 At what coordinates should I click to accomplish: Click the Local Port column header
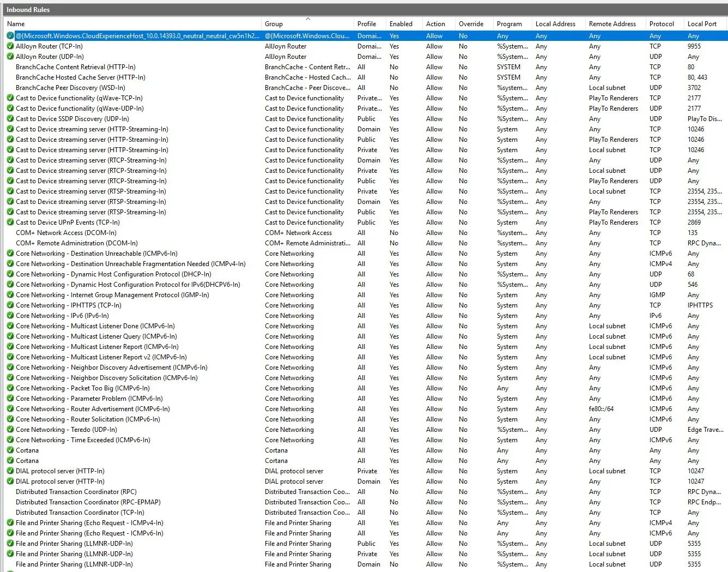705,24
